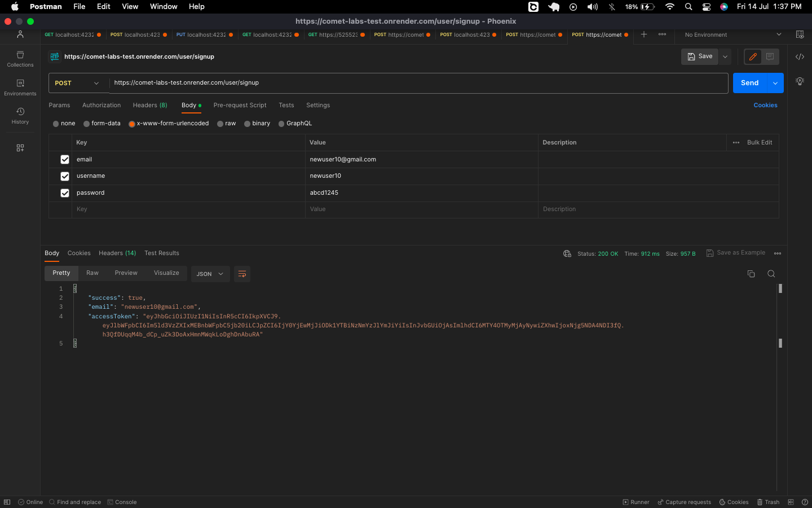Open macOS Spotlight search icon
The image size is (812, 508).
689,7
